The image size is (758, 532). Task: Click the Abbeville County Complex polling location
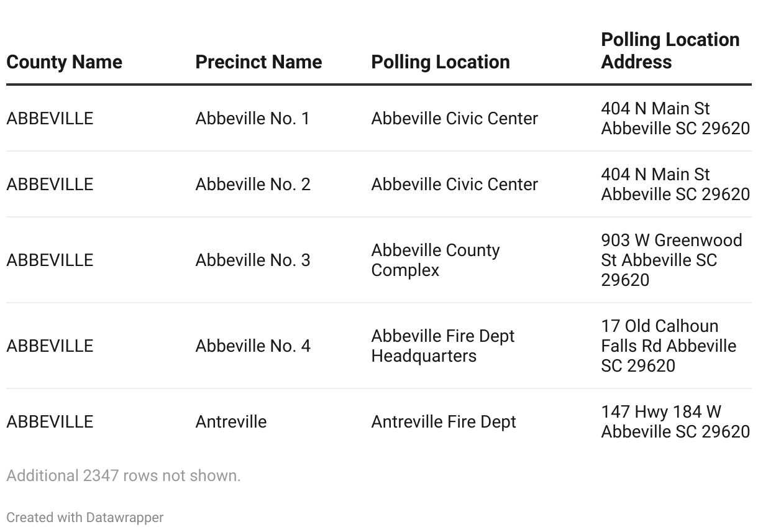[436, 260]
